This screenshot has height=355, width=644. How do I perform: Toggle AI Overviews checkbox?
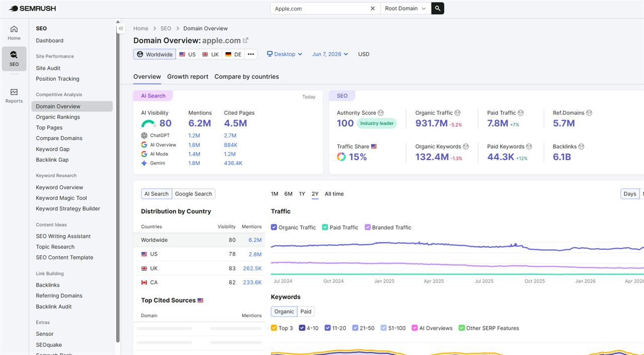coord(415,328)
